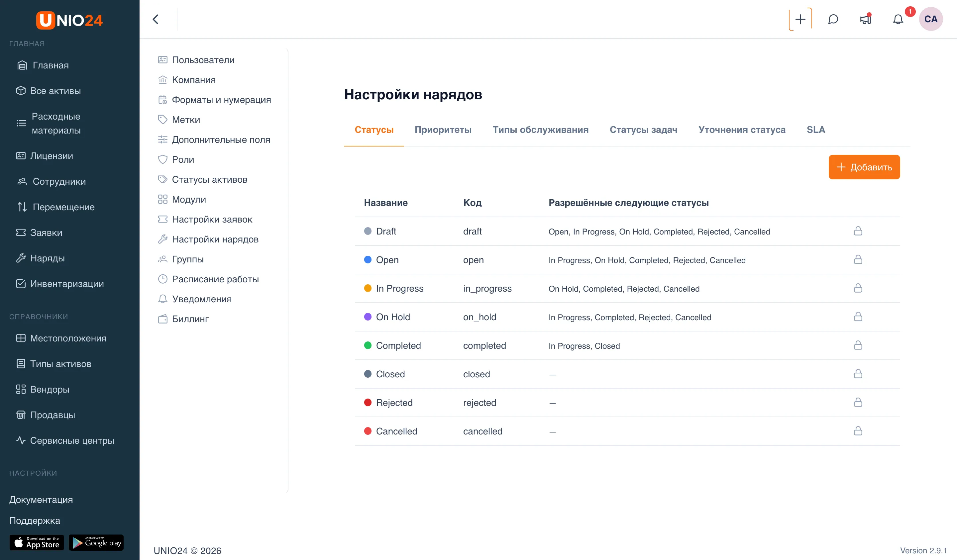The width and height of the screenshot is (957, 560).
Task: Click the Добавить button
Action: tap(864, 167)
